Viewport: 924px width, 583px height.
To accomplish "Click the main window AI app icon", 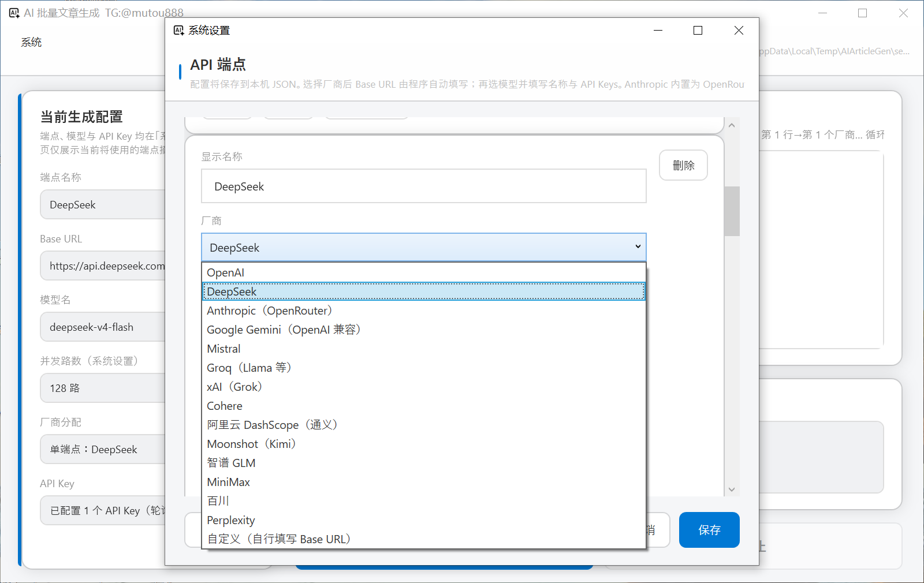I will (x=14, y=13).
